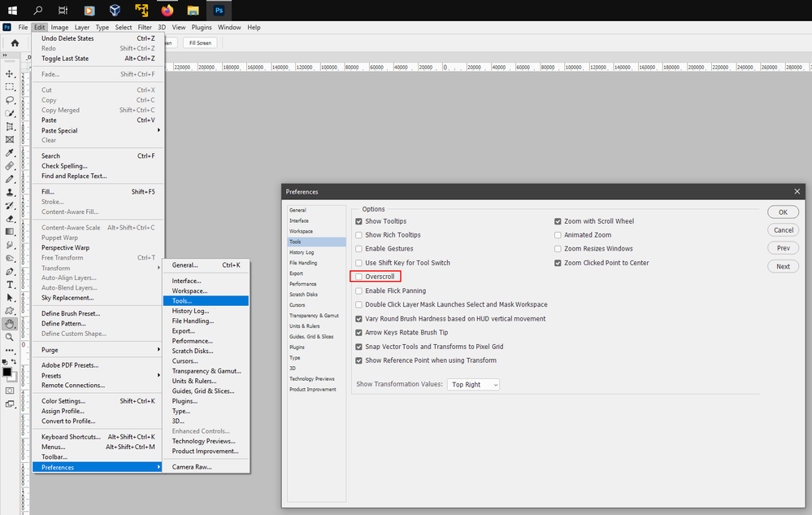
Task: Open the Show Transformation Values dropdown
Action: pos(473,383)
